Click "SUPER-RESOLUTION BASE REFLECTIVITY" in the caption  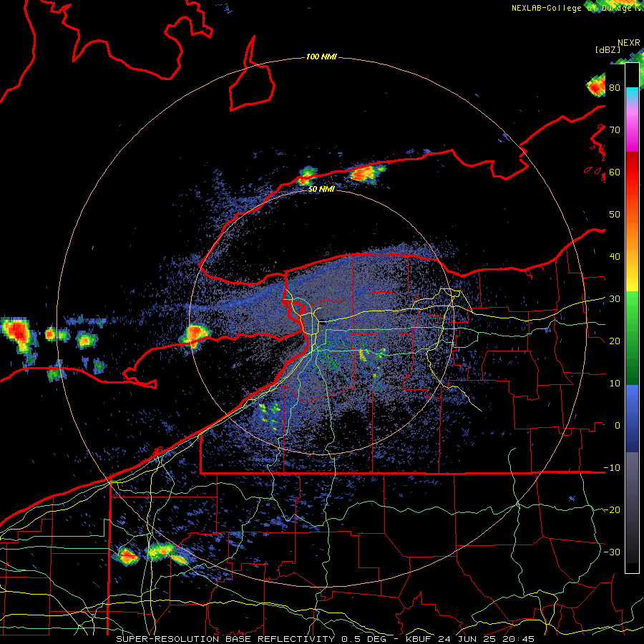click(x=224, y=639)
